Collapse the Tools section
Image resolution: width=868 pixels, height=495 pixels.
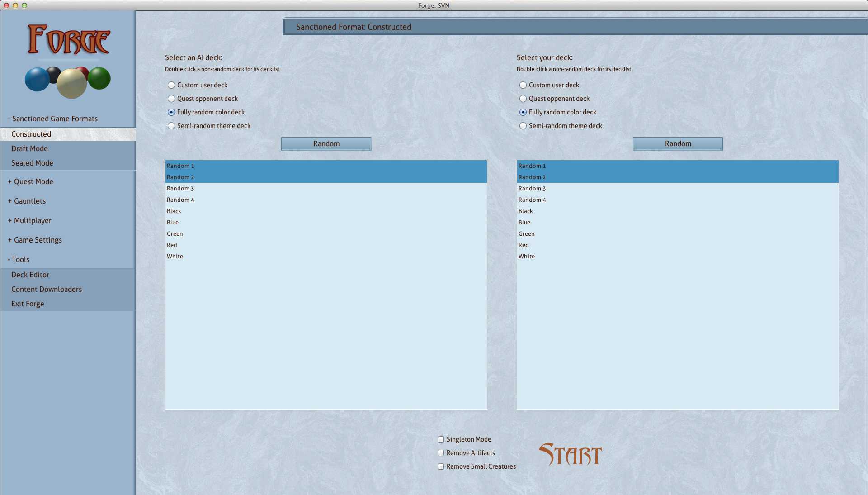point(19,259)
